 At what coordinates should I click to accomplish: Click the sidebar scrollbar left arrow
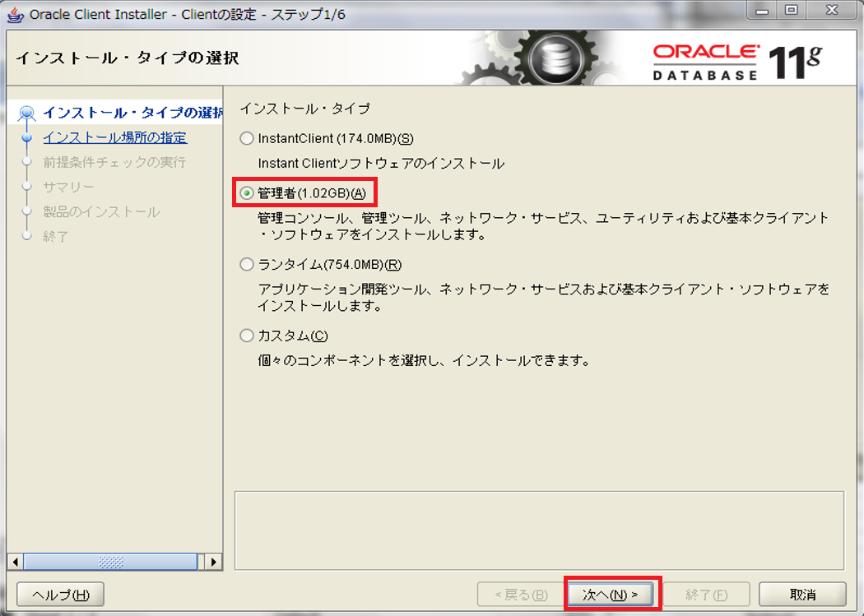click(x=16, y=562)
